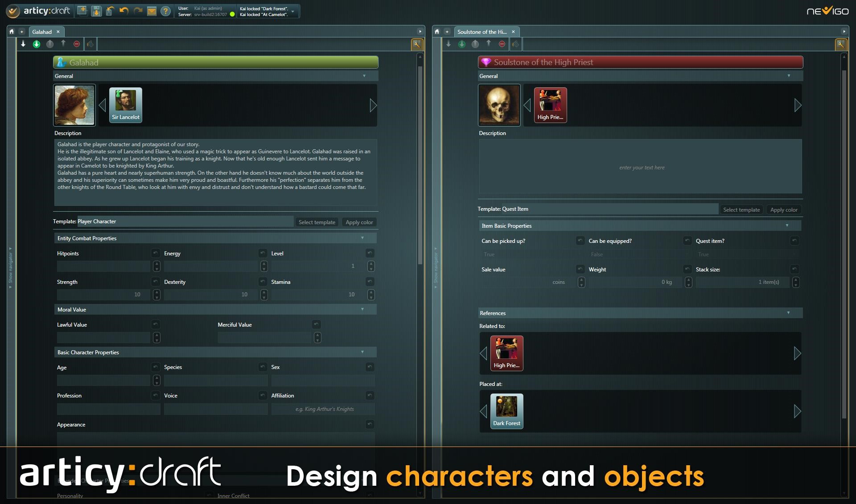This screenshot has height=504, width=856.
Task: Add a new tab in right pane
Action: tap(447, 32)
